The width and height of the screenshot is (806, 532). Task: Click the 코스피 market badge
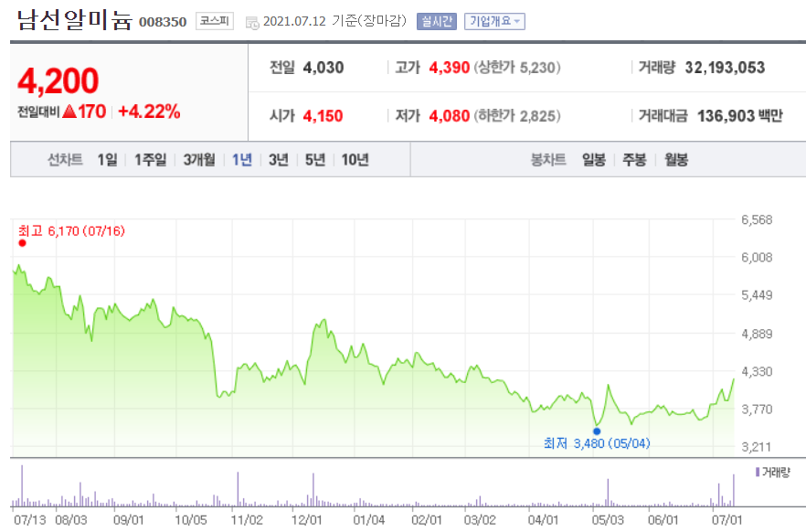point(215,20)
